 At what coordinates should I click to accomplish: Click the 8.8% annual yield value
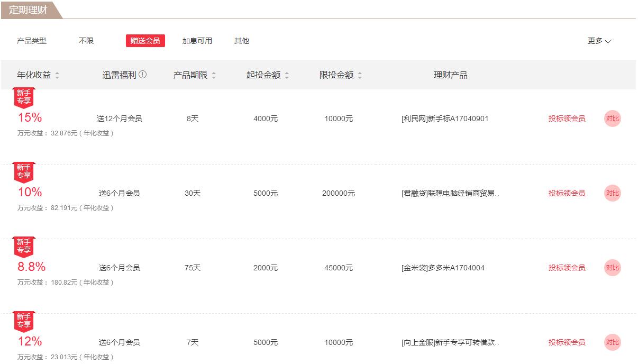(32, 267)
